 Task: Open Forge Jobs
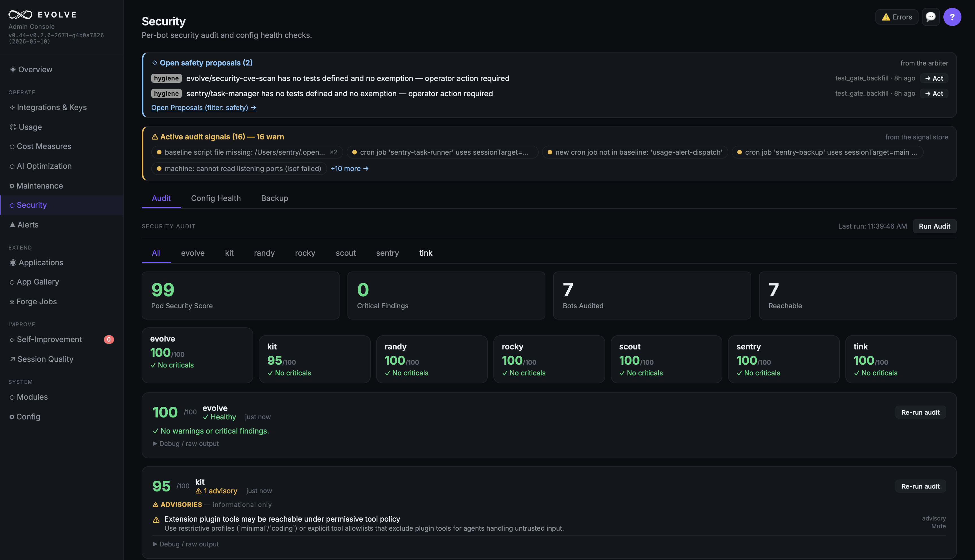(62, 301)
